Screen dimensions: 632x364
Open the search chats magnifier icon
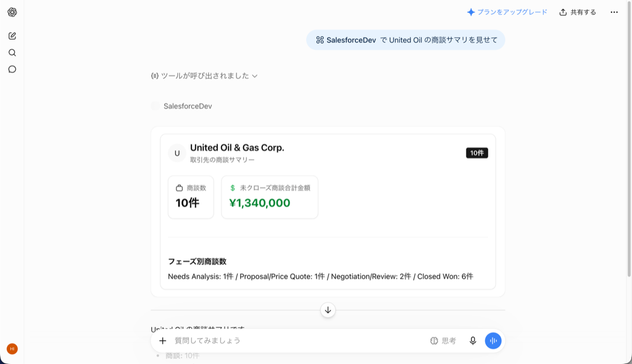[x=12, y=53]
